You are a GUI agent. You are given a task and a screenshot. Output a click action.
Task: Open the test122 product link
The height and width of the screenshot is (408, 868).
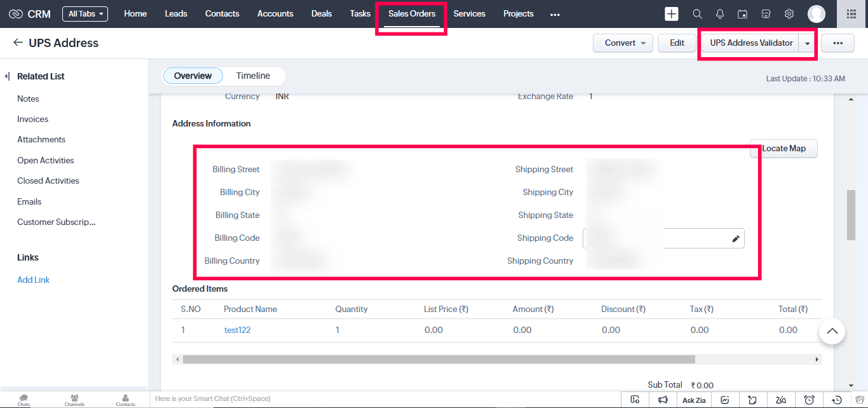[237, 330]
